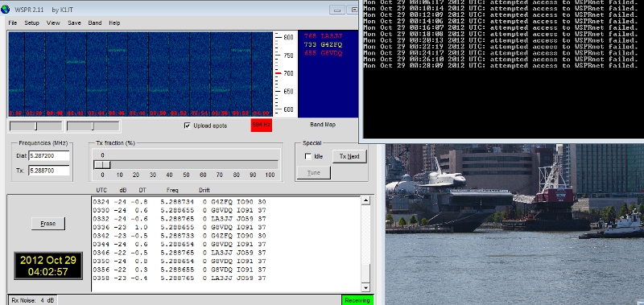Click the 0324 G4ZFQ decode row

tap(180, 202)
